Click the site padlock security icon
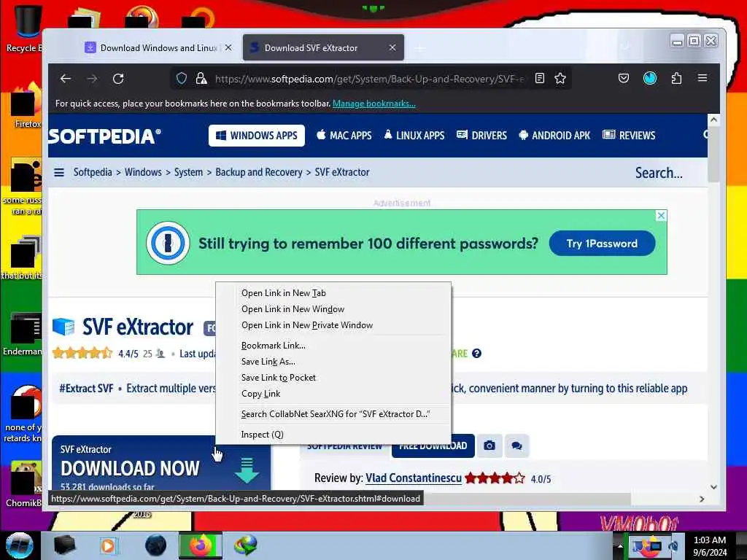Screen dimensions: 747x560 [x=201, y=79]
